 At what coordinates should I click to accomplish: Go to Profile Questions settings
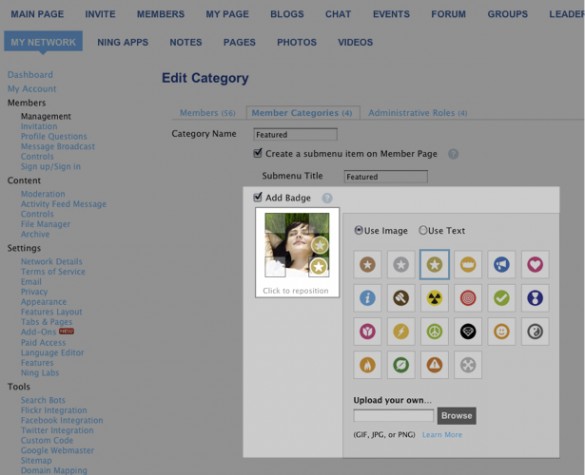(x=54, y=136)
